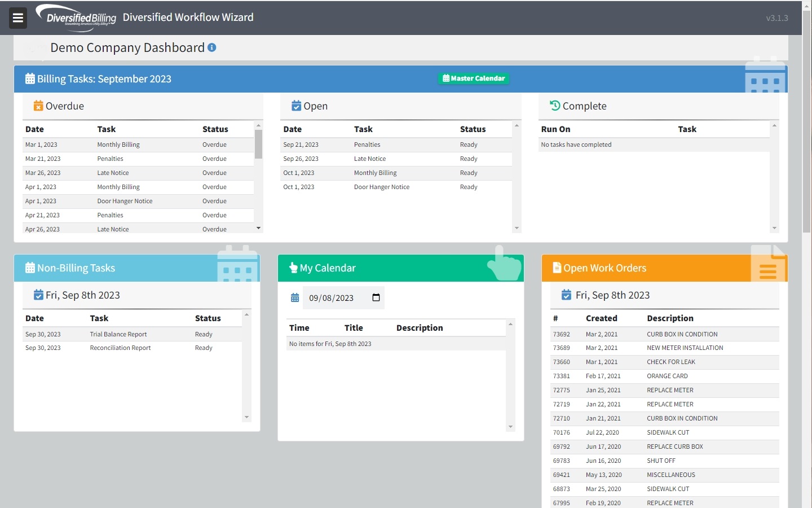The height and width of the screenshot is (508, 812).
Task: Select work order 73692
Action: 561,334
